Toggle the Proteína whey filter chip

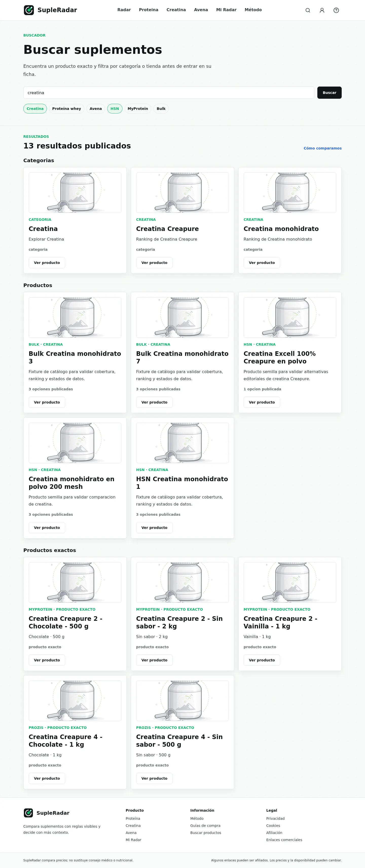click(x=67, y=109)
